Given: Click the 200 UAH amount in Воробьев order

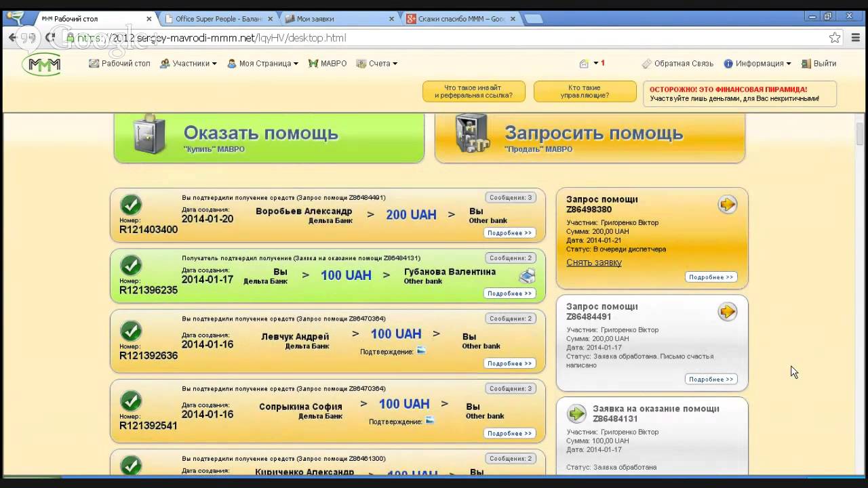Looking at the screenshot, I should pos(411,215).
